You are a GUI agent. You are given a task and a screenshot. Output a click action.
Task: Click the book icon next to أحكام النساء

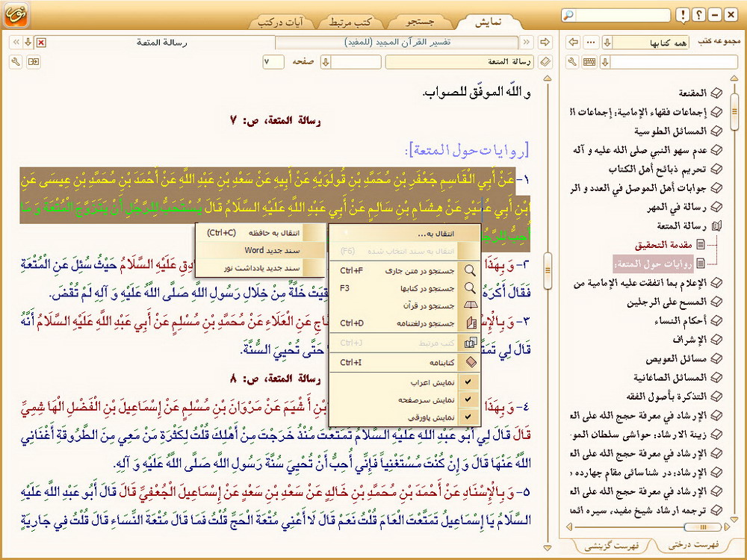pos(716,320)
